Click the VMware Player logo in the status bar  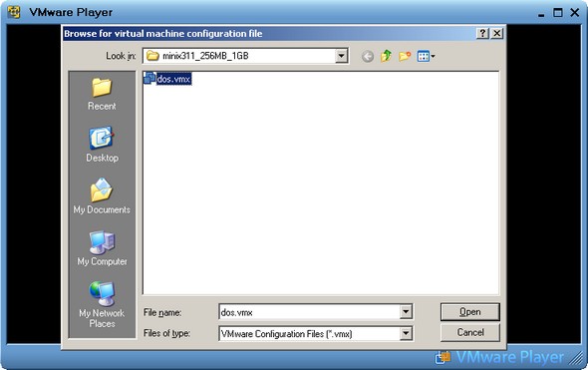[x=499, y=357]
